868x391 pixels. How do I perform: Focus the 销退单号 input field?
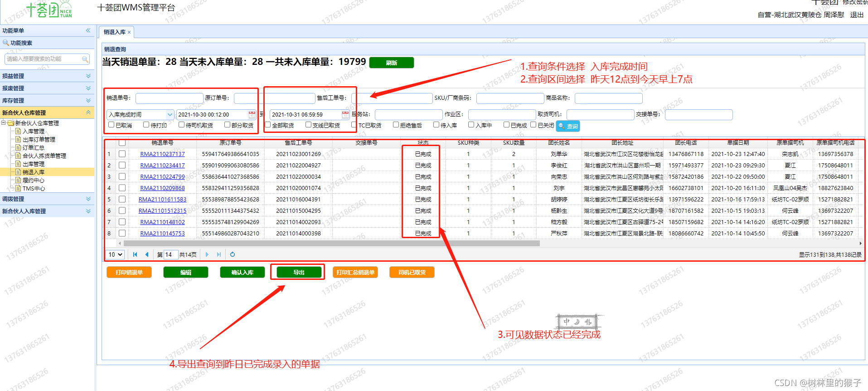tap(170, 98)
